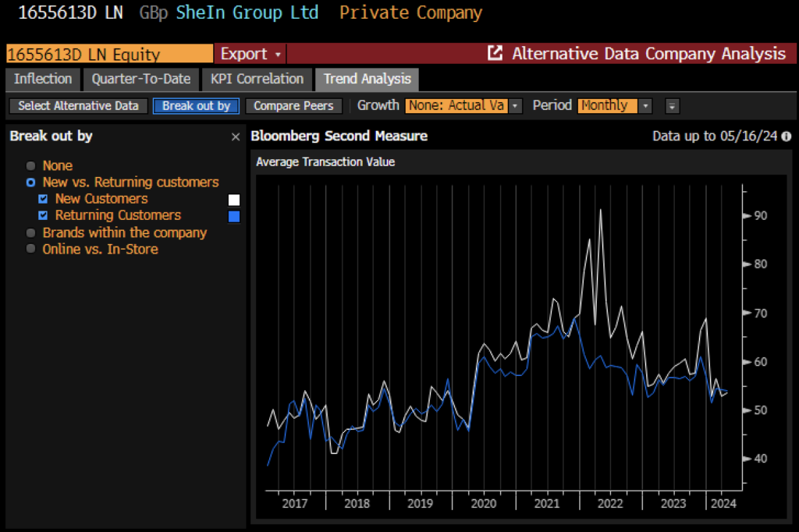Switch to the Inflection tab
This screenshot has height=532, width=799.
pos(42,79)
